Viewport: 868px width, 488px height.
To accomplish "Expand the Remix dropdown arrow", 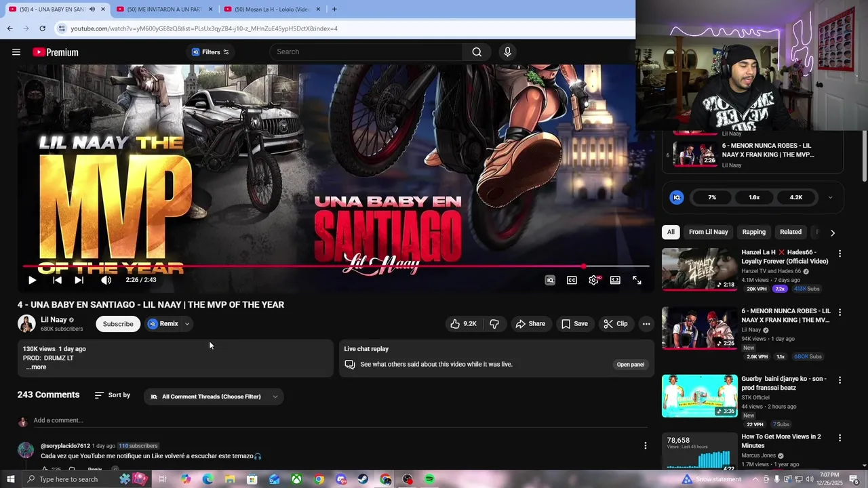I will 187,324.
